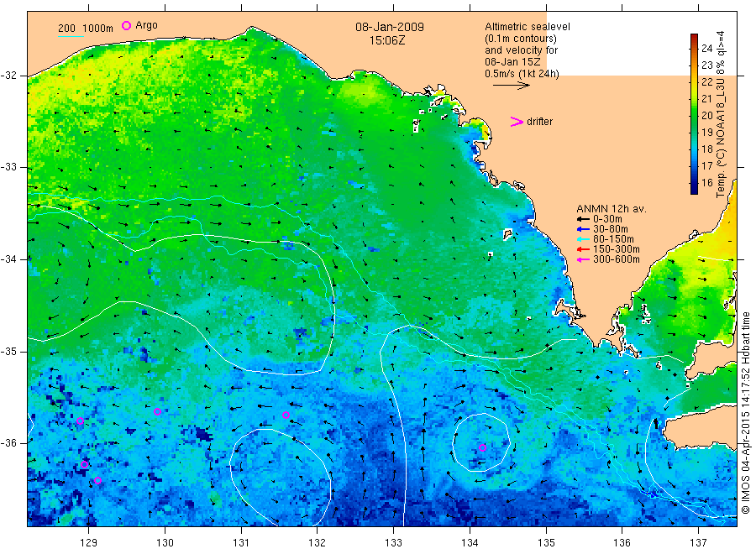
Task: Click the 0.5m/s velocity scale arrow
Action: pyautogui.click(x=511, y=86)
